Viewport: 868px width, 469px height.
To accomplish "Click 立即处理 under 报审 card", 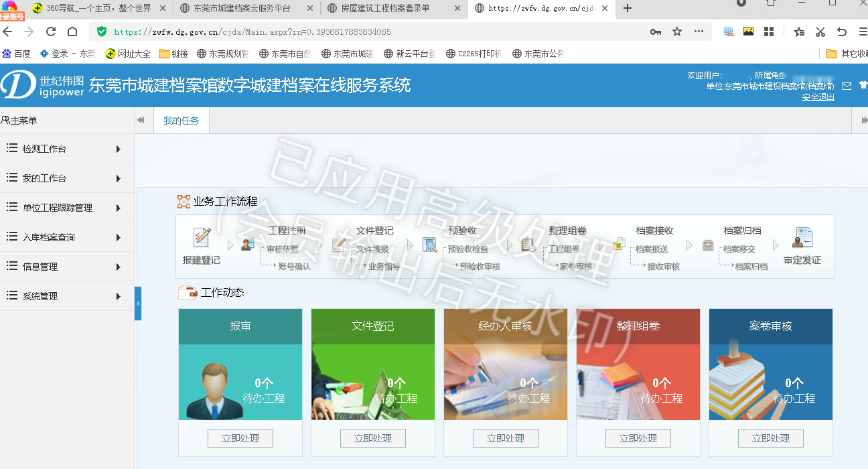I will [x=240, y=438].
